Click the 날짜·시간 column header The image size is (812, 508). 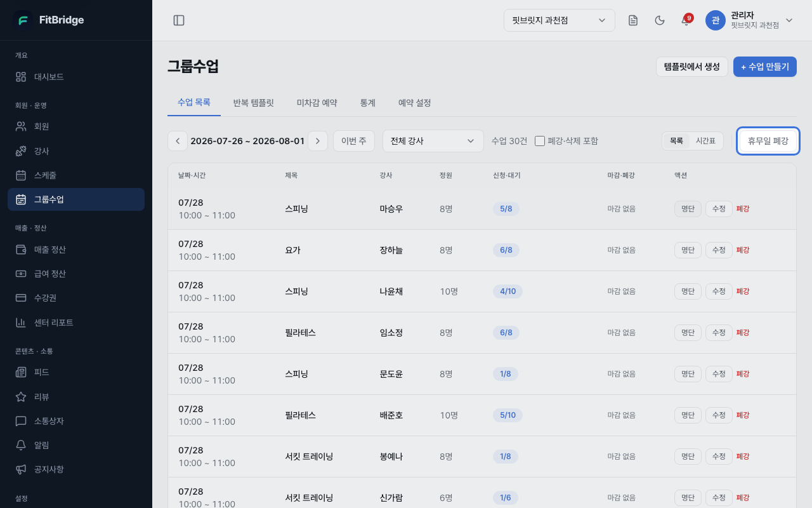click(x=192, y=175)
